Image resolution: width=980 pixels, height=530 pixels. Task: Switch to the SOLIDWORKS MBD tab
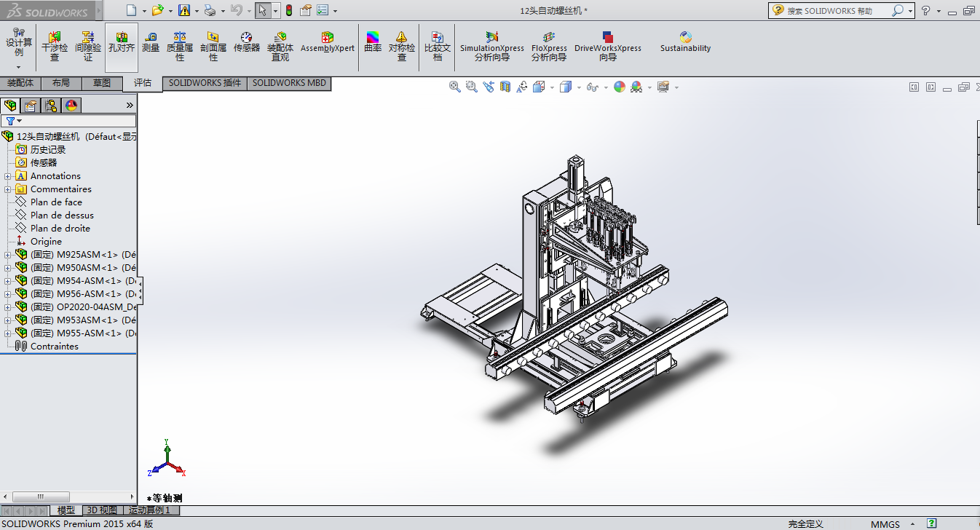pos(289,83)
